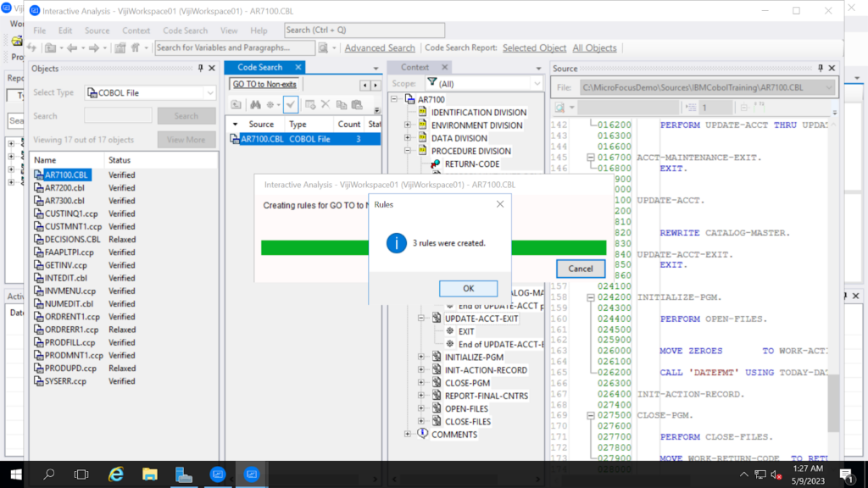
Task: Select DECISIONS.CBL in the Objects list
Action: [x=73, y=240]
